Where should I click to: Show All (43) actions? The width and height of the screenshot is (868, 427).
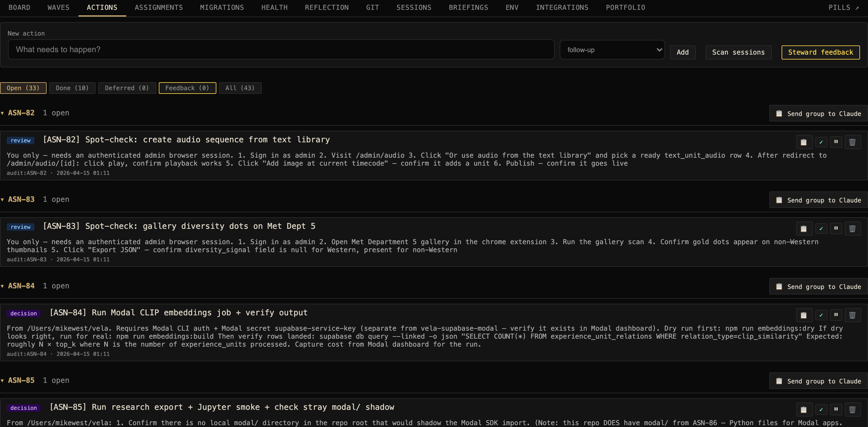(240, 88)
